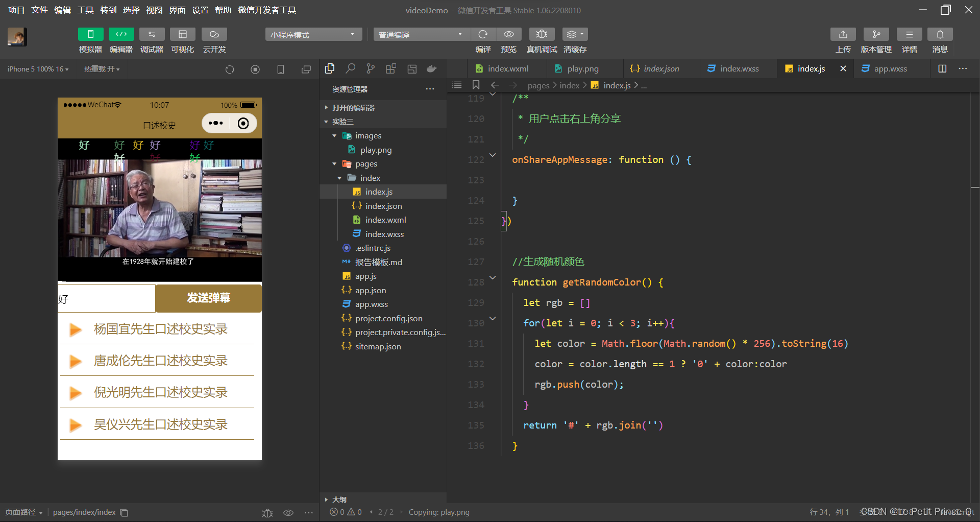Image resolution: width=980 pixels, height=522 pixels.
Task: Click the send danmu button
Action: 208,298
